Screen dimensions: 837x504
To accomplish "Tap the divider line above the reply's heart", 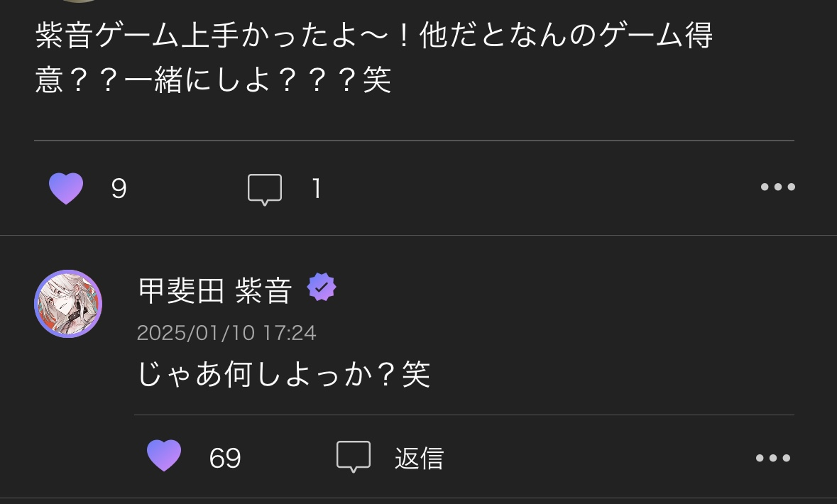I will tap(464, 415).
